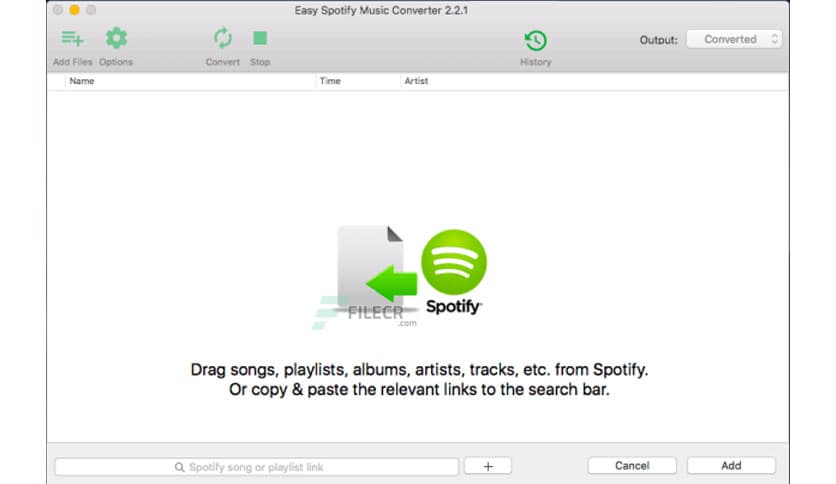Viewport: 836px width, 484px height.
Task: Click the magnifier icon in the search bar
Action: click(180, 467)
